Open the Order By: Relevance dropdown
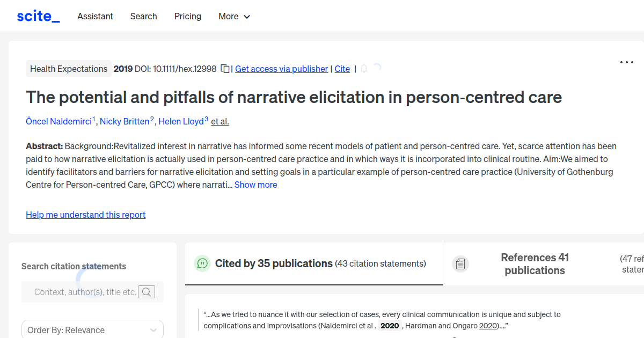This screenshot has height=338, width=644. [x=92, y=329]
